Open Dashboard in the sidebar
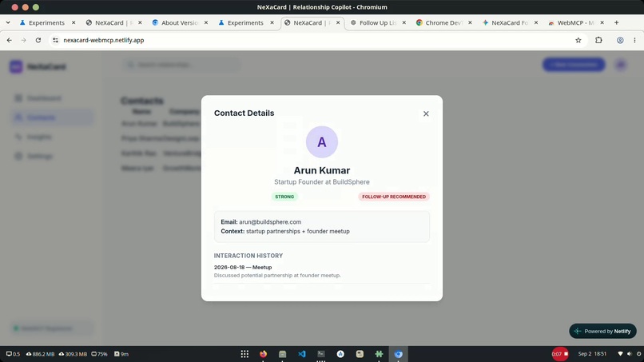This screenshot has width=644, height=362. click(x=52, y=98)
